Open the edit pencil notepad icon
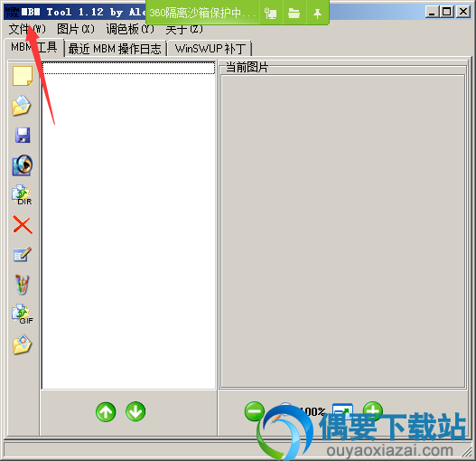This screenshot has width=476, height=461. pyautogui.click(x=23, y=254)
